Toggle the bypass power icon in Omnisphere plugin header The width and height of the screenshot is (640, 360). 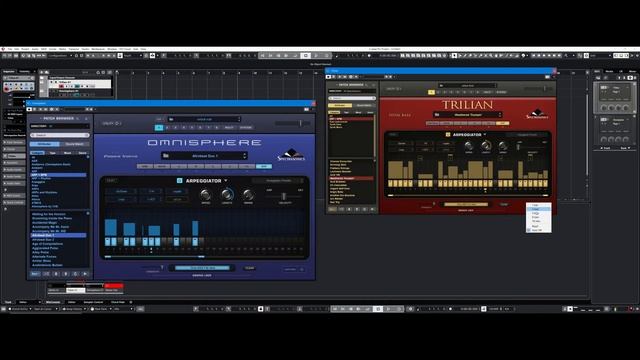click(29, 109)
